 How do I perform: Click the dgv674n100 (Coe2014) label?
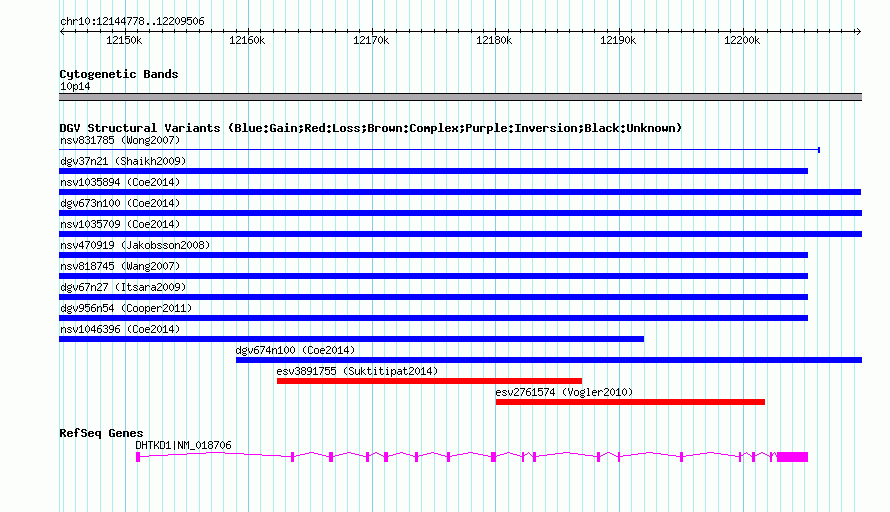click(x=295, y=350)
